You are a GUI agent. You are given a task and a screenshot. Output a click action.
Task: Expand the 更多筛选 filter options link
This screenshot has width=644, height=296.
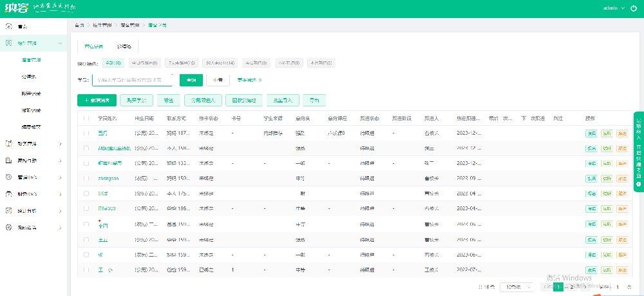[x=249, y=80]
